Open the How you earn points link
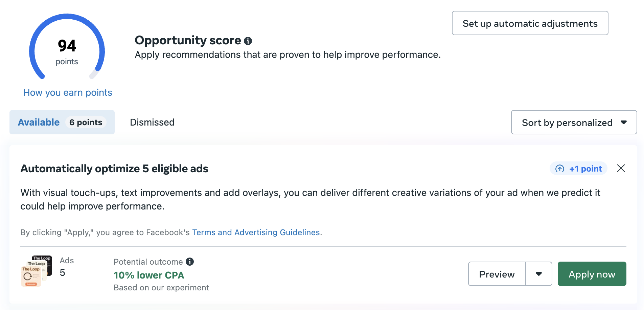 click(68, 92)
